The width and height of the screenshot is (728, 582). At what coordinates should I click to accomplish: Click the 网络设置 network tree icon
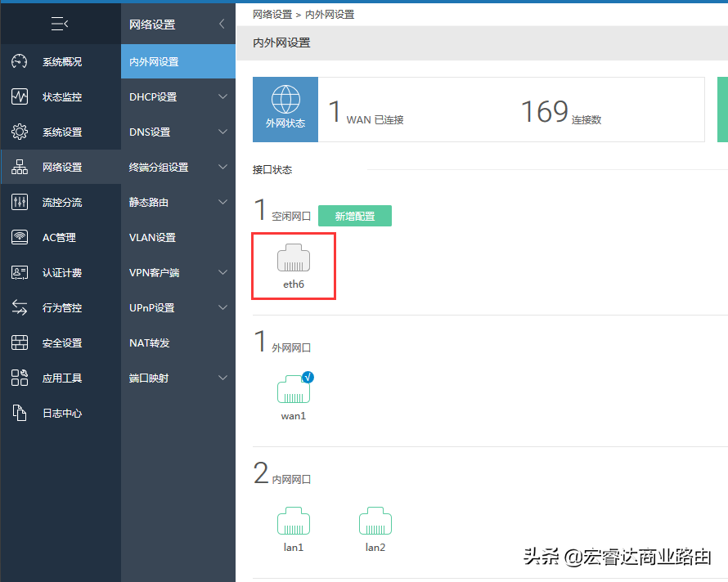tap(20, 167)
